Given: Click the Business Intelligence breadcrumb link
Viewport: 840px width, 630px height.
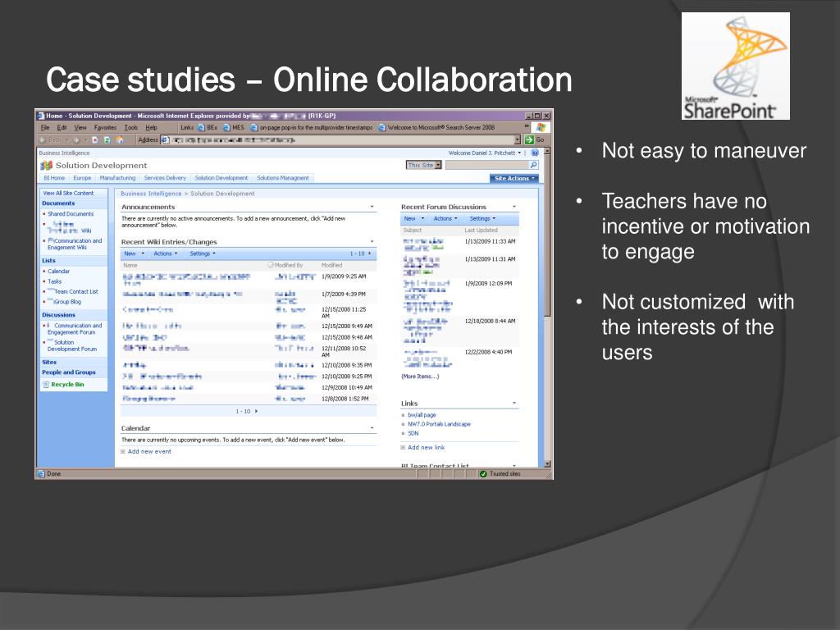Looking at the screenshot, I should coord(151,194).
